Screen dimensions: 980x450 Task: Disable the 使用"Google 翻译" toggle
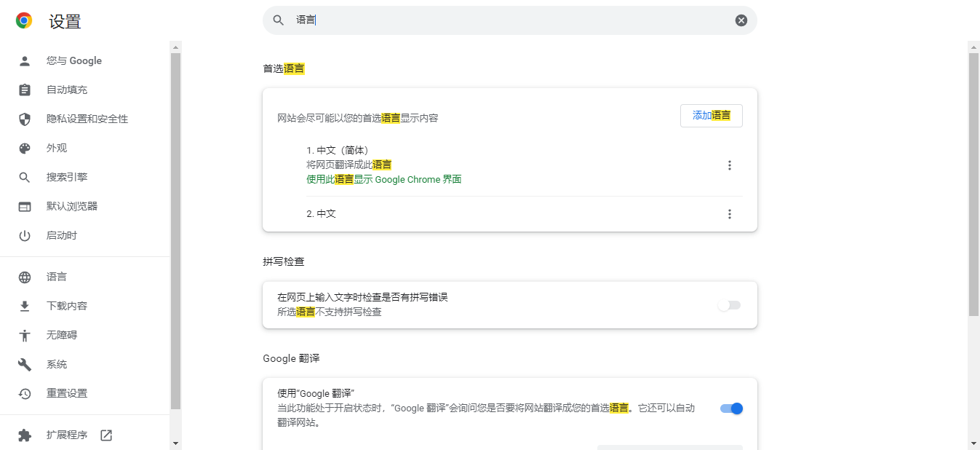731,408
